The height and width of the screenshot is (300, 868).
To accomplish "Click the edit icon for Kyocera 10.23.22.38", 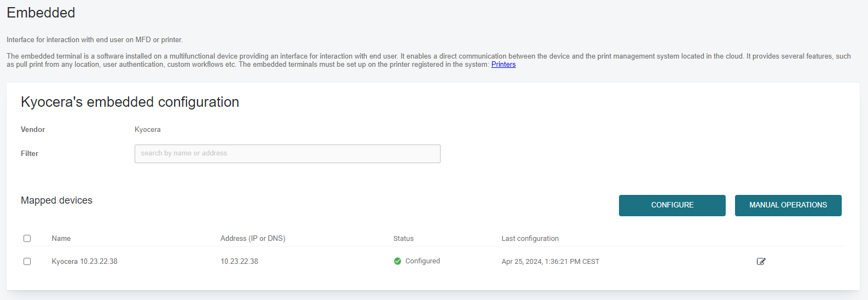I will (761, 261).
